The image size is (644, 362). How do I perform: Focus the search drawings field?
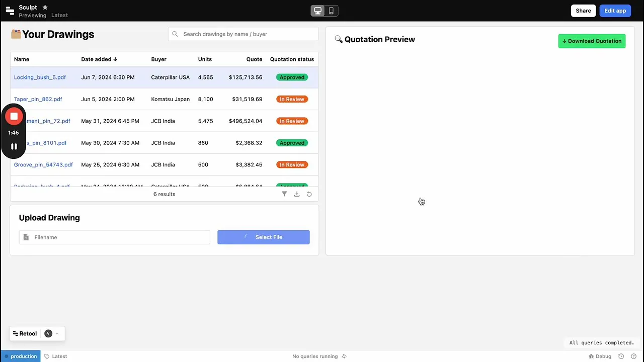tap(244, 34)
